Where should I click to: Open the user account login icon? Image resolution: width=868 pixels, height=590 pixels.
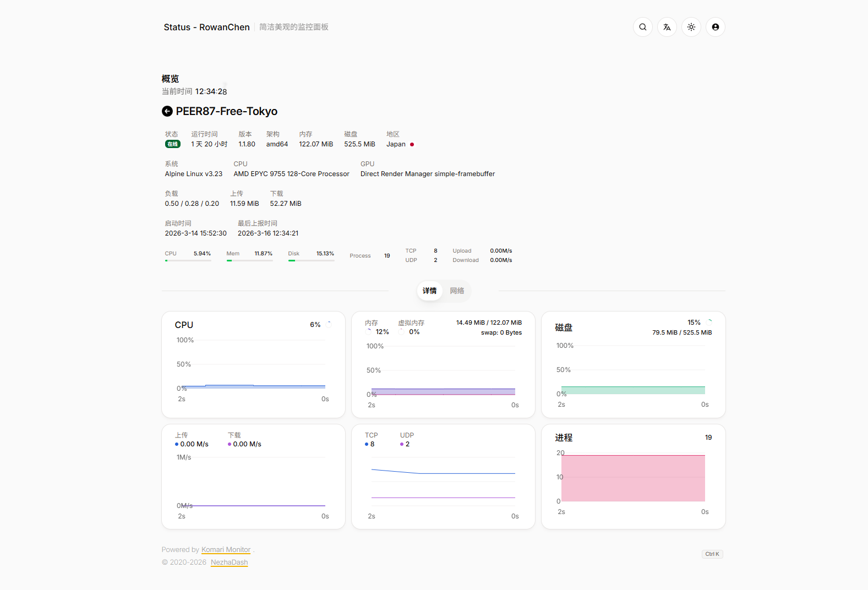pos(715,27)
